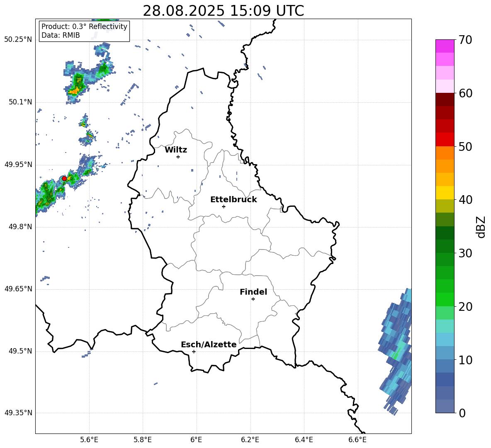Click the 6.4°E longitude label
This screenshot has width=491, height=448.
(304, 440)
